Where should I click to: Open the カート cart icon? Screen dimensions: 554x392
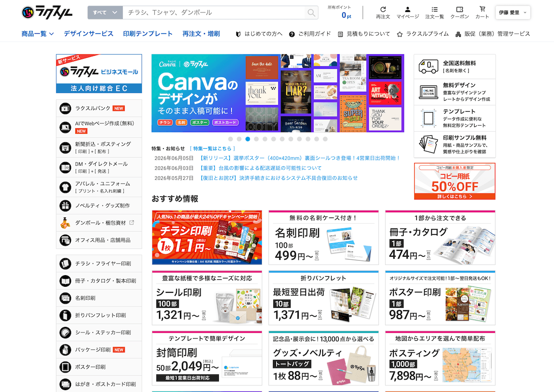click(482, 9)
